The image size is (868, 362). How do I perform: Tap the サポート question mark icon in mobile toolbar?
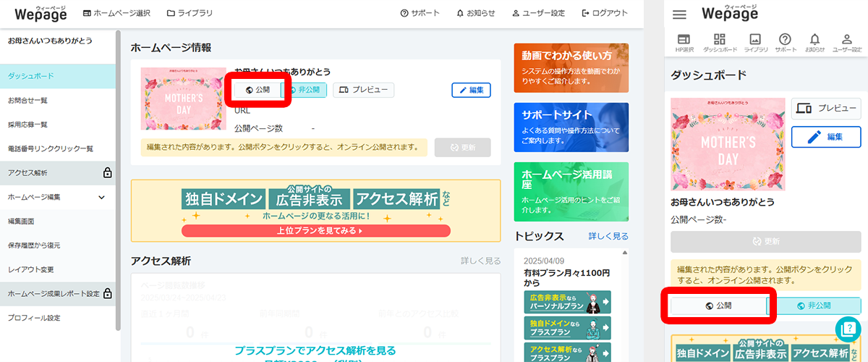786,42
